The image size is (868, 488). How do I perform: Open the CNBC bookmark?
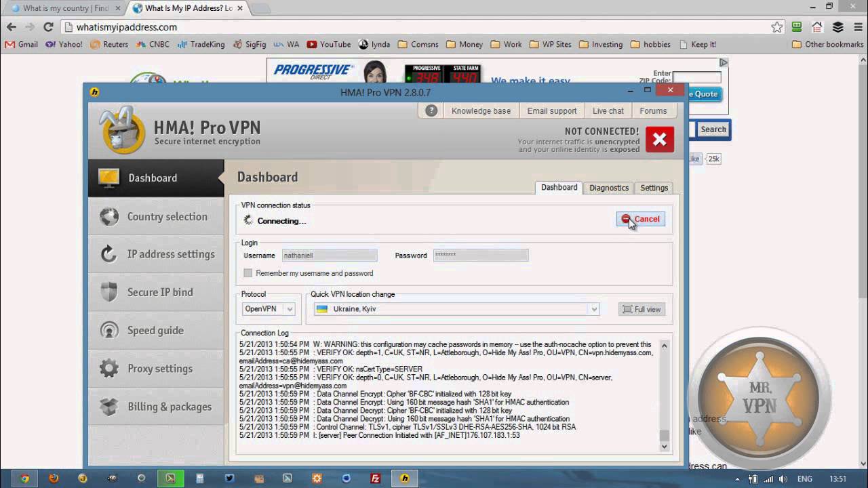153,44
